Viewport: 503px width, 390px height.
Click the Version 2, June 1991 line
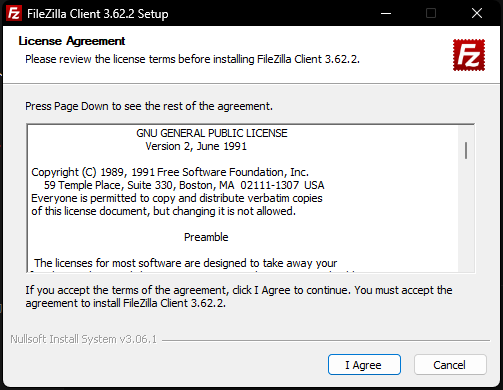pos(196,146)
